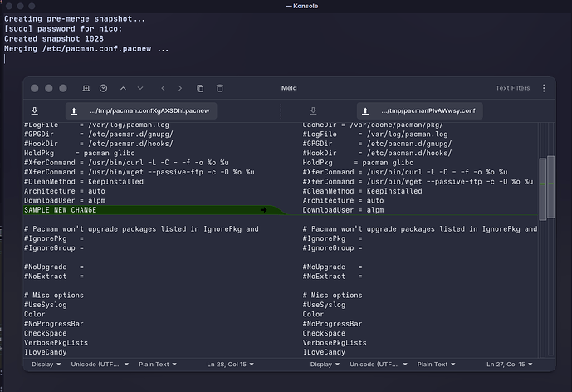
Task: Open Meld's three-dot main menu
Action: pos(544,88)
